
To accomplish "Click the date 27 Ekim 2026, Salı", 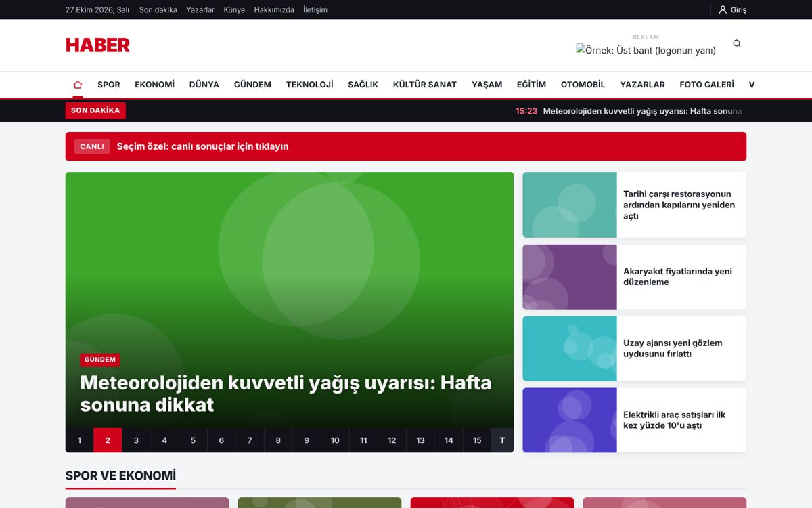I will click(97, 10).
